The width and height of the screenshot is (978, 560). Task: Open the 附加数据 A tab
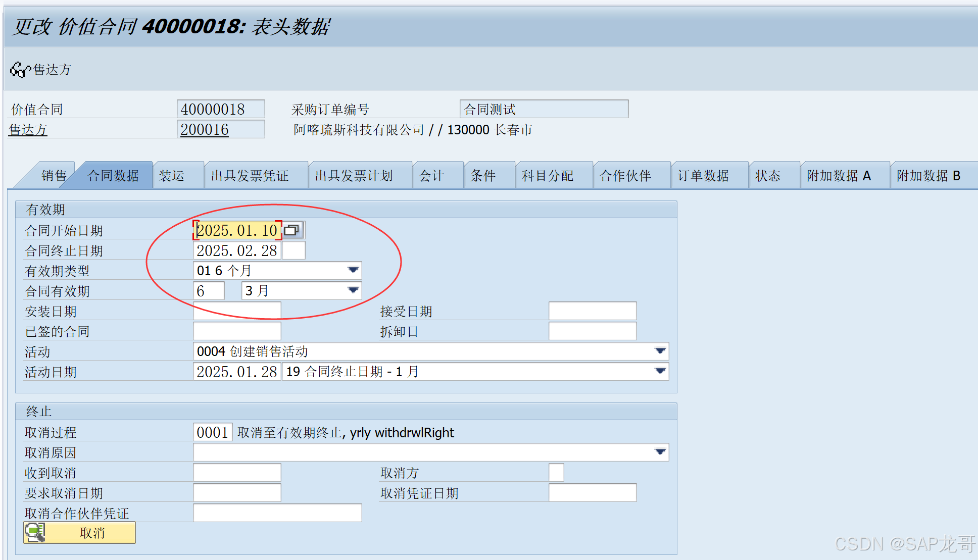coord(839,176)
